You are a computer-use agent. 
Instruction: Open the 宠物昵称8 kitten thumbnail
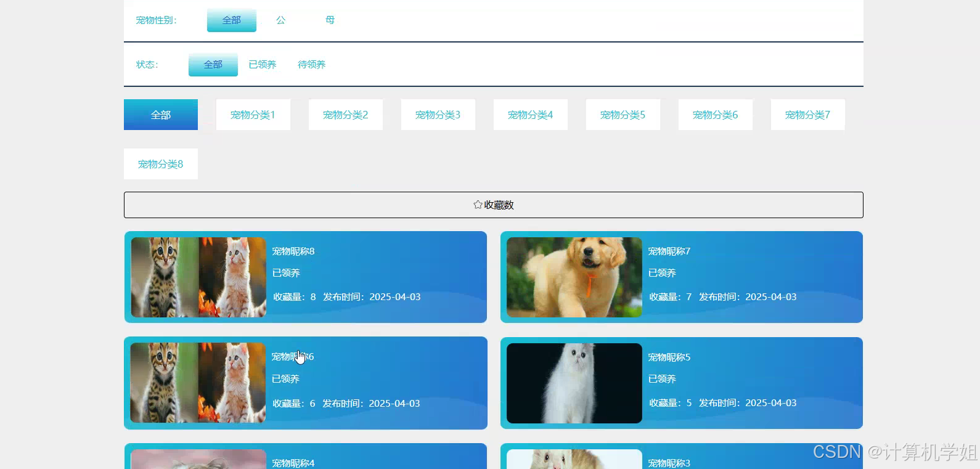tap(198, 277)
